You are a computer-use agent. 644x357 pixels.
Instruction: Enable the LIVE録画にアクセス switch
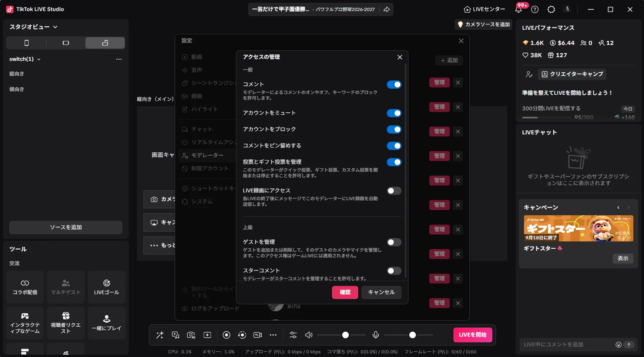394,191
